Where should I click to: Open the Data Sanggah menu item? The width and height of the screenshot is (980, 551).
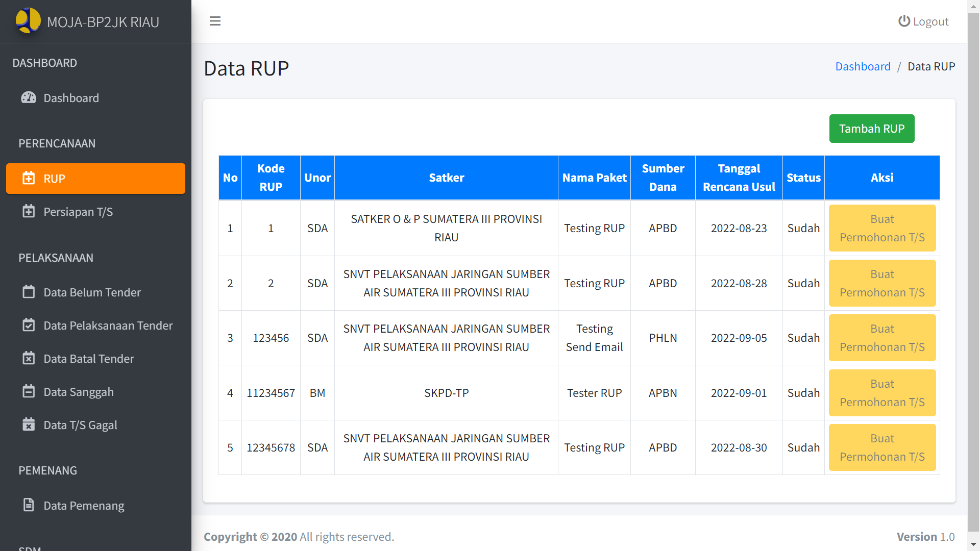tap(79, 392)
